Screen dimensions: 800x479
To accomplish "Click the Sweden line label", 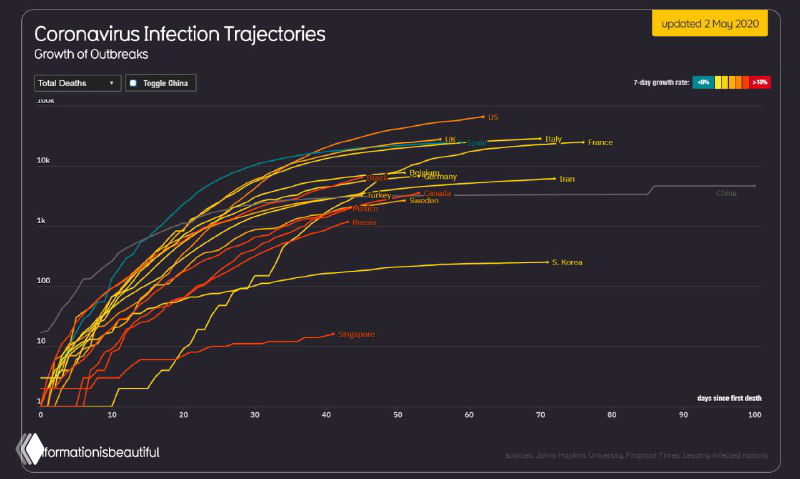I will (x=424, y=201).
